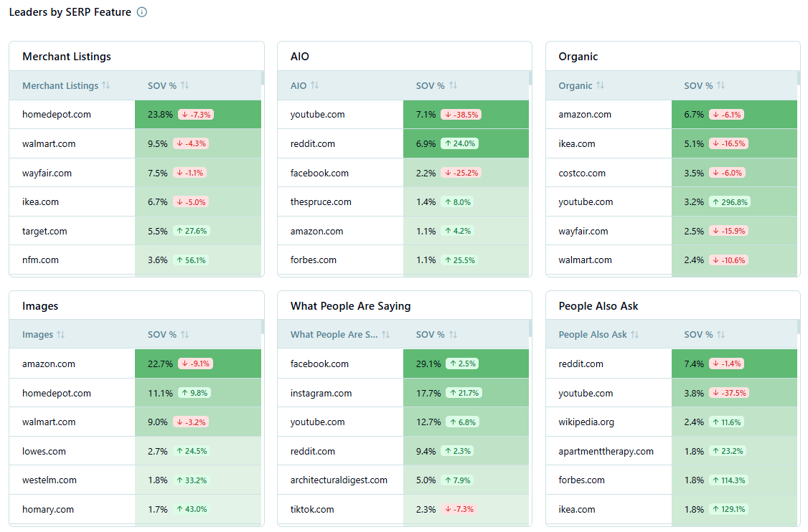
Task: Click the 296.8% increase badge in Organic
Action: pyautogui.click(x=730, y=202)
